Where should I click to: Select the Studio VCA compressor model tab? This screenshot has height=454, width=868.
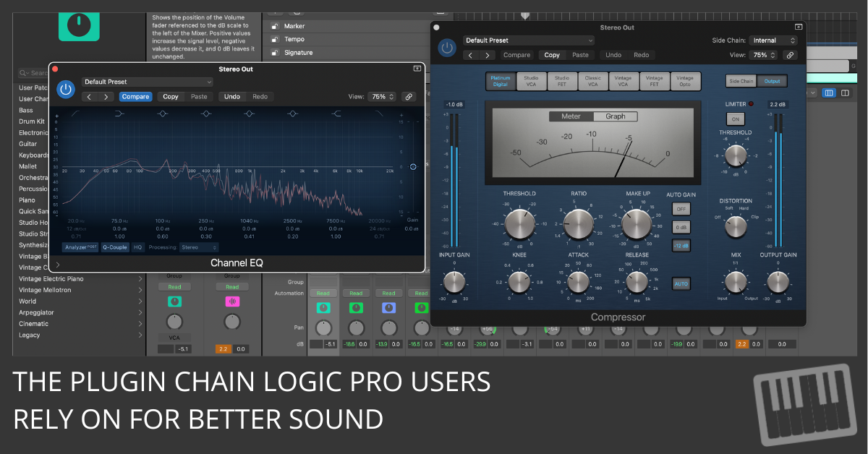pos(531,81)
